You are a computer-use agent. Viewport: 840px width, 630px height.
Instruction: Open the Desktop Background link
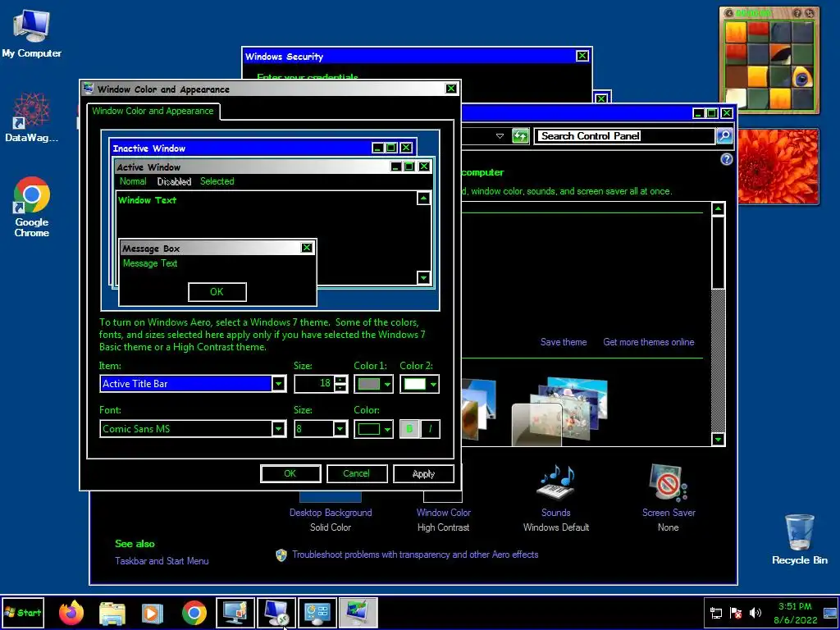coord(331,513)
